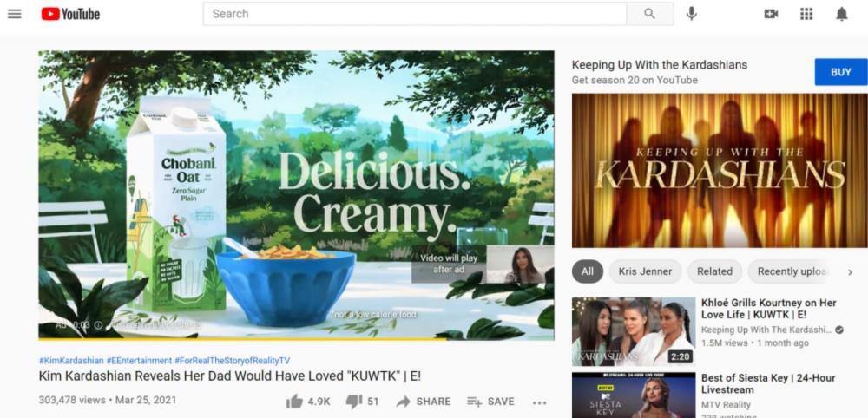The height and width of the screenshot is (418, 868).
Task: Go to YouTube home via logo
Action: pyautogui.click(x=70, y=14)
